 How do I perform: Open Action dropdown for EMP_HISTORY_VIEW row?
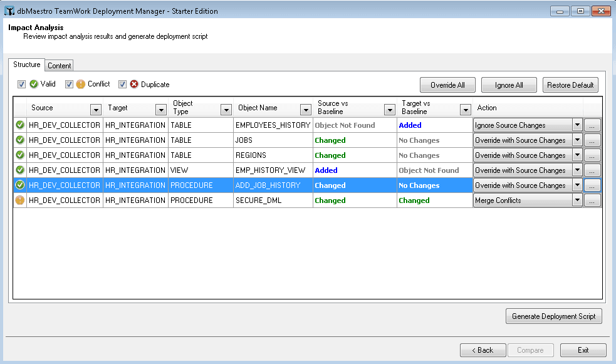577,170
